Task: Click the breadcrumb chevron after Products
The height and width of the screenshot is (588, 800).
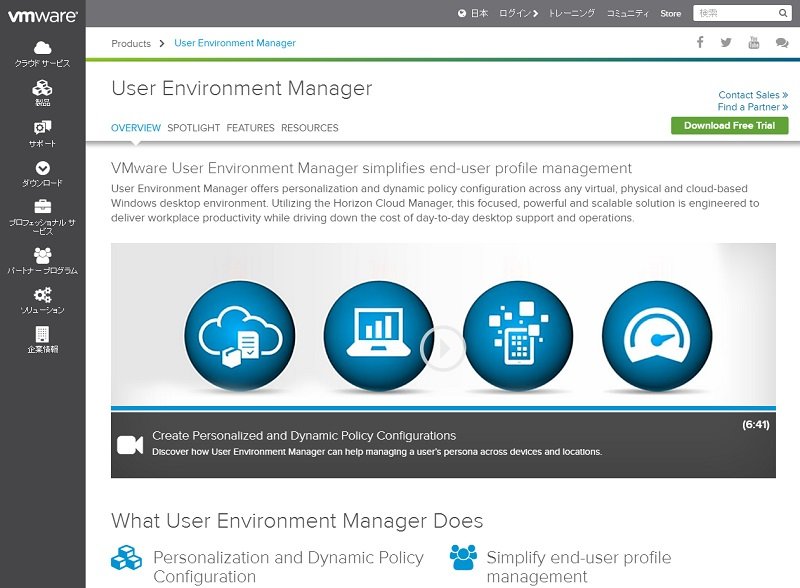Action: pos(162,43)
